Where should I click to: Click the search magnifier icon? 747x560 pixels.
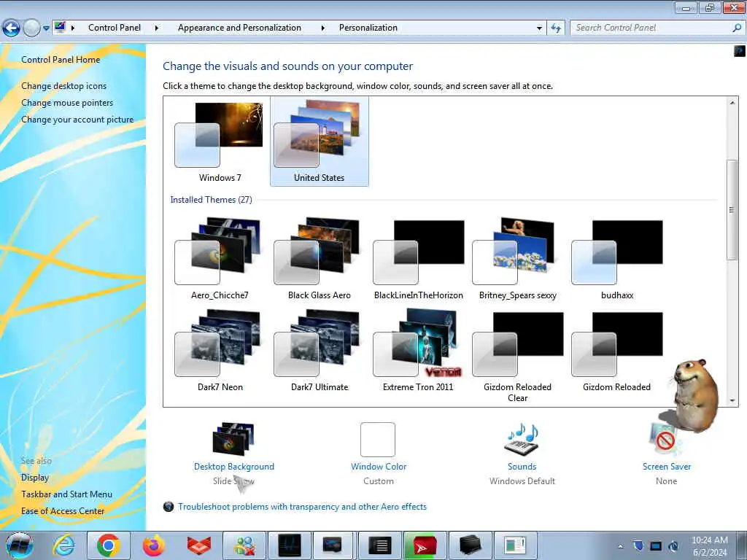pyautogui.click(x=737, y=28)
